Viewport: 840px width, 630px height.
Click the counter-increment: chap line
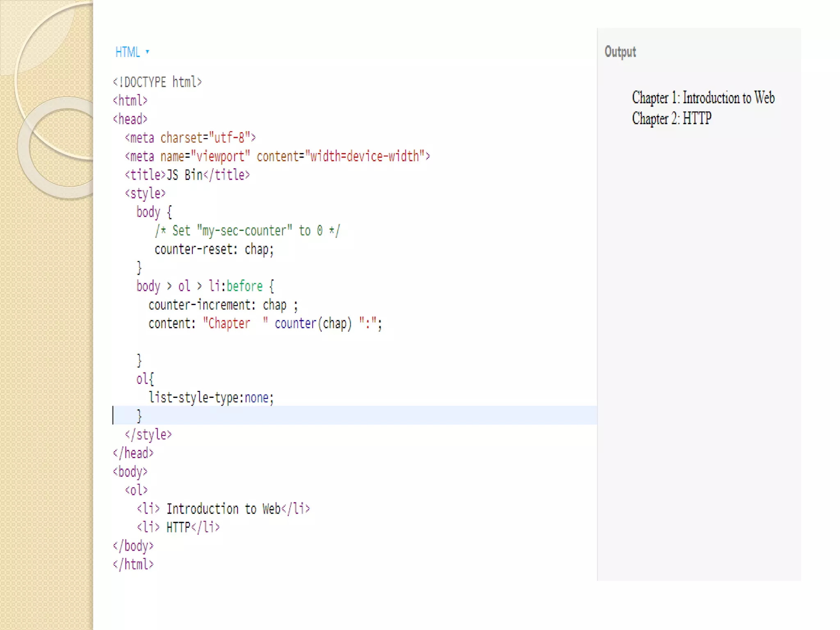(223, 305)
